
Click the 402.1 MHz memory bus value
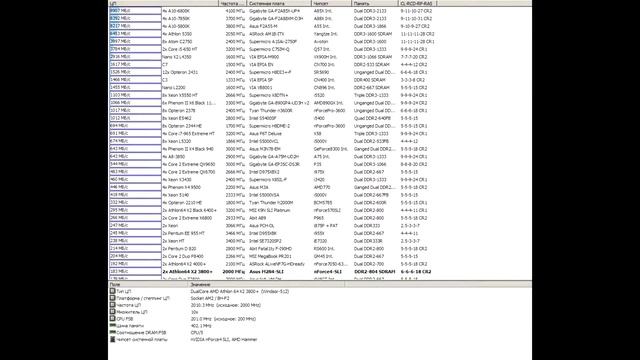(201, 326)
